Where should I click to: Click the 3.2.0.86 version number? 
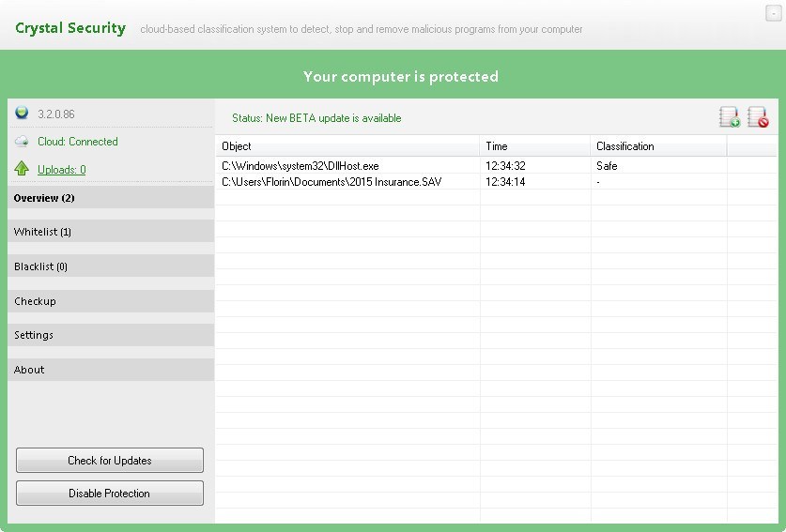coord(56,114)
